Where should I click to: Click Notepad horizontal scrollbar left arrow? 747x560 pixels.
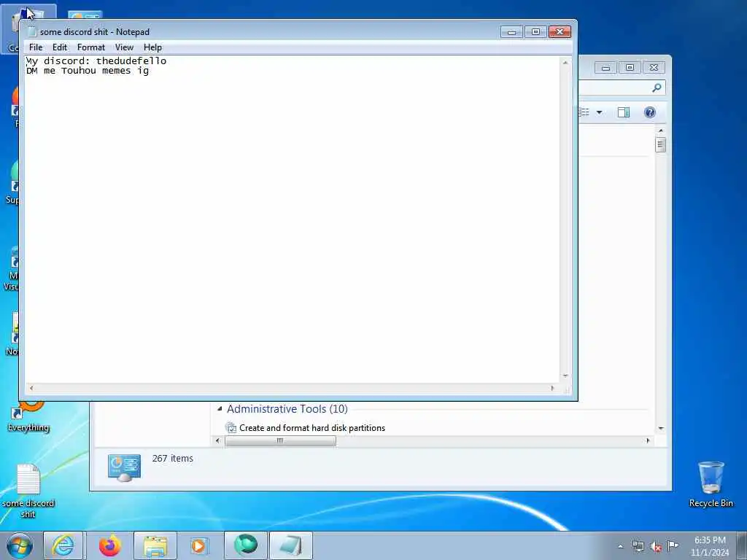(31, 388)
